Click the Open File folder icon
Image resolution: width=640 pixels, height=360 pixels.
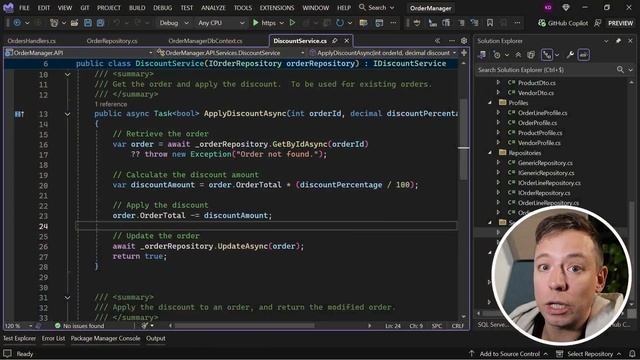74,23
